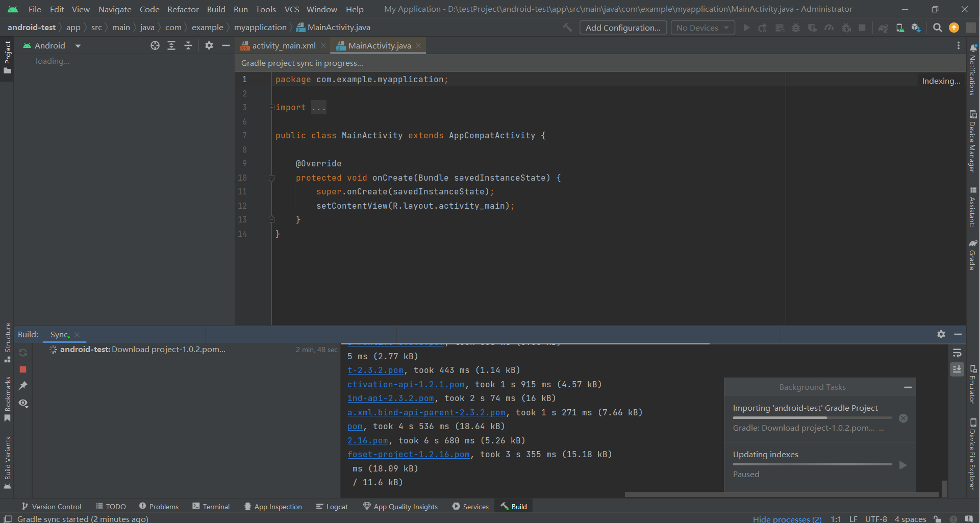980x523 pixels.
Task: Toggle the Project tool window strip button
Action: 7,58
